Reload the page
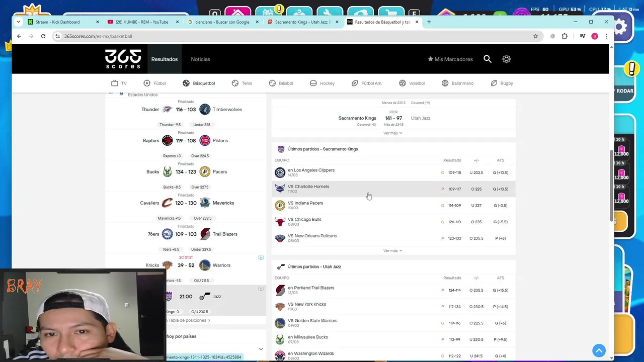 [x=43, y=36]
